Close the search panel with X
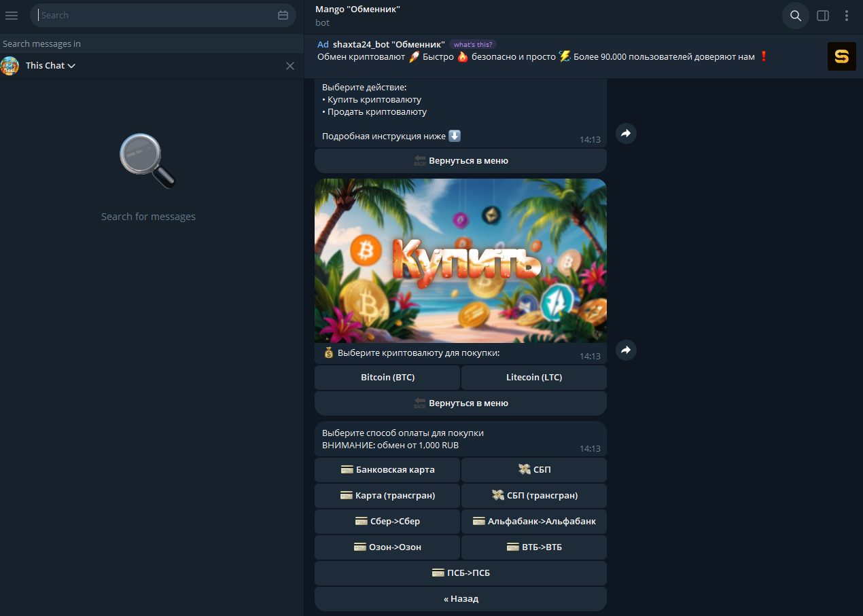The width and height of the screenshot is (863, 616). tap(290, 66)
